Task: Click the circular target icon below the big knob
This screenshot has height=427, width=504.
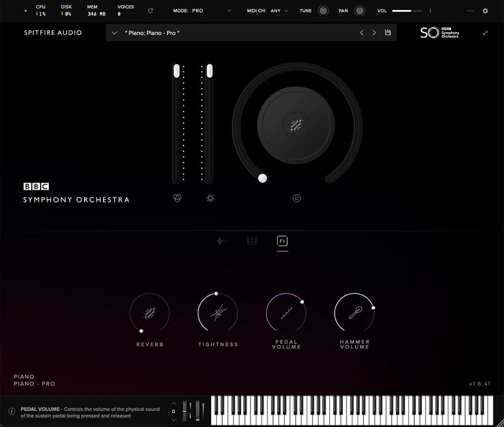Action: [x=297, y=198]
